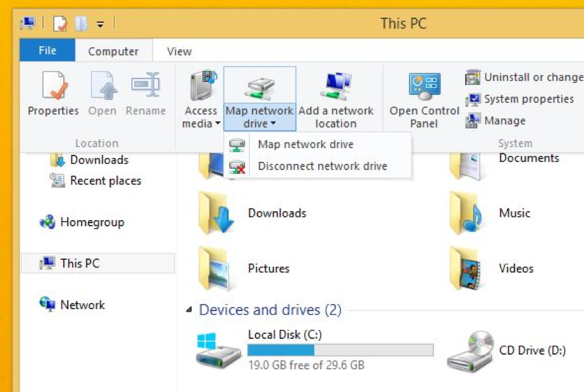This screenshot has height=392, width=584.
Task: Open the Customize Quick Access Toolbar dropdown
Action: (x=100, y=25)
